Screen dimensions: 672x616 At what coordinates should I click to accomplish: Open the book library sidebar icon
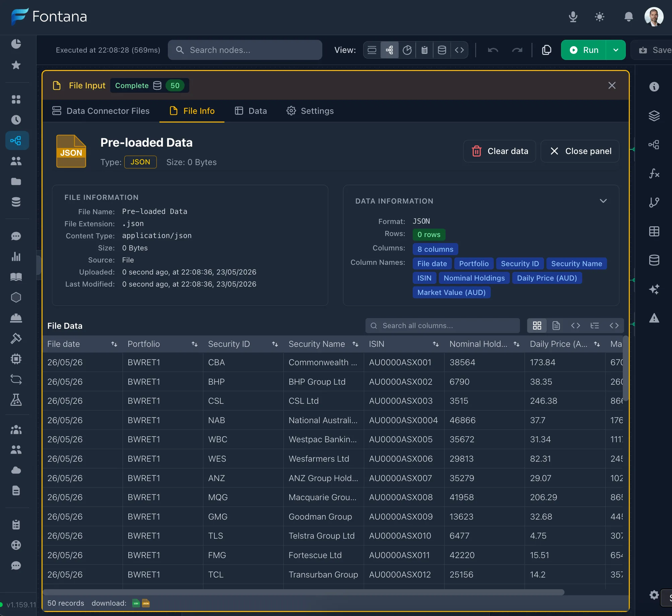[16, 277]
